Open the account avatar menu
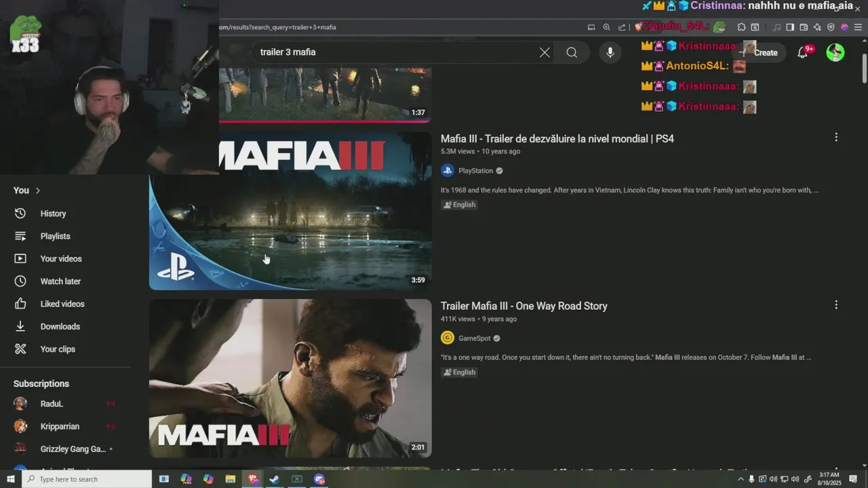This screenshot has height=488, width=868. pos(835,52)
